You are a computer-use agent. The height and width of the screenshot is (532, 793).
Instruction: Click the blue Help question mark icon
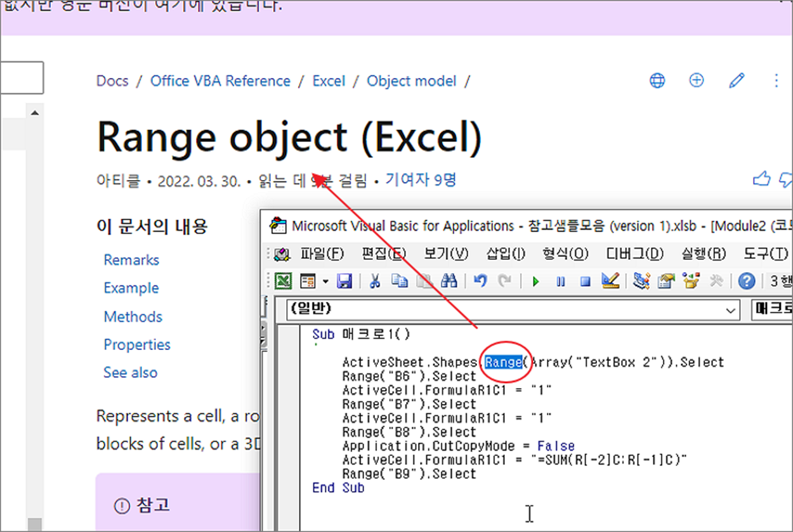(x=747, y=281)
